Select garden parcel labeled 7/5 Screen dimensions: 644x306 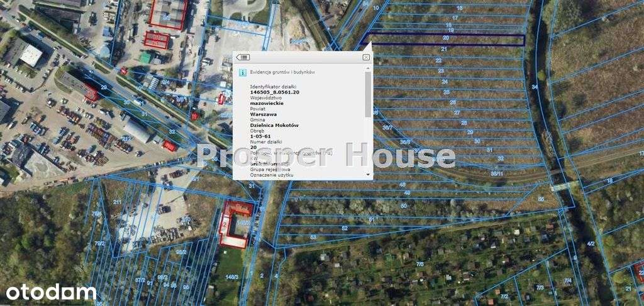click(419, 265)
